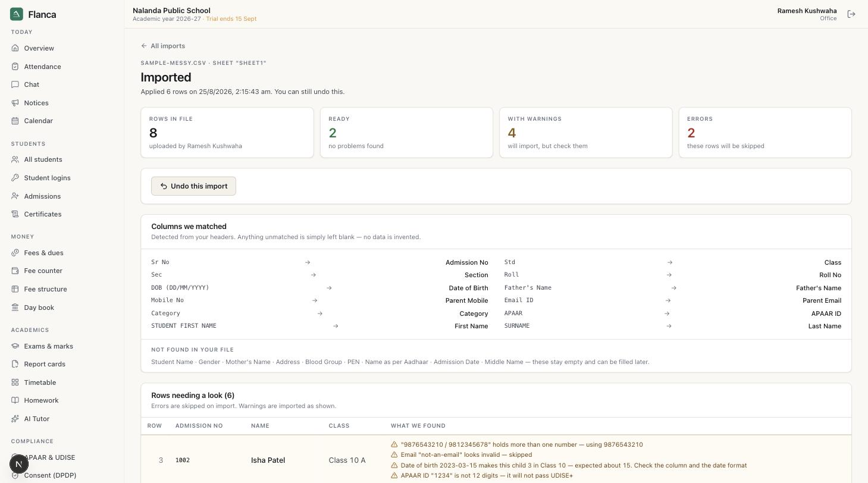
Task: Click the Mobile No source column
Action: 168,300
